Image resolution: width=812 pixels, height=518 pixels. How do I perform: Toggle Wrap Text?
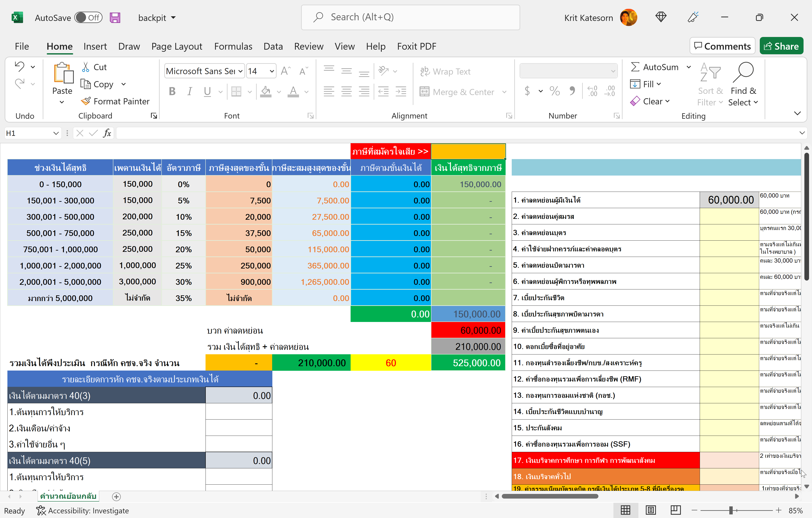[445, 71]
